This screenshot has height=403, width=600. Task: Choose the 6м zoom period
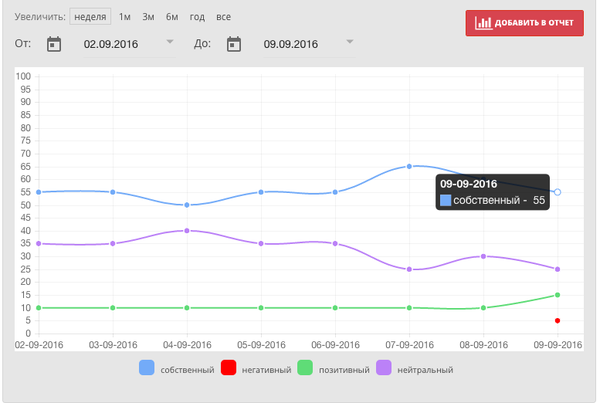click(172, 17)
